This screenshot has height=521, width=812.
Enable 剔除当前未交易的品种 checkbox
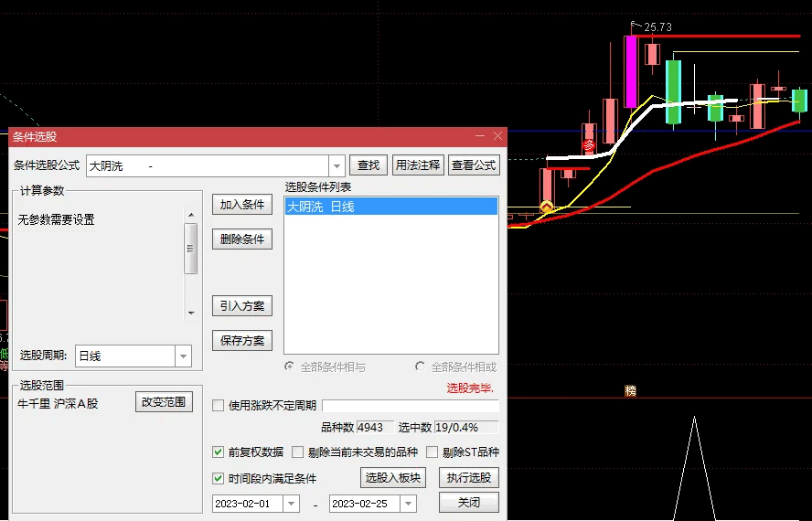[298, 452]
